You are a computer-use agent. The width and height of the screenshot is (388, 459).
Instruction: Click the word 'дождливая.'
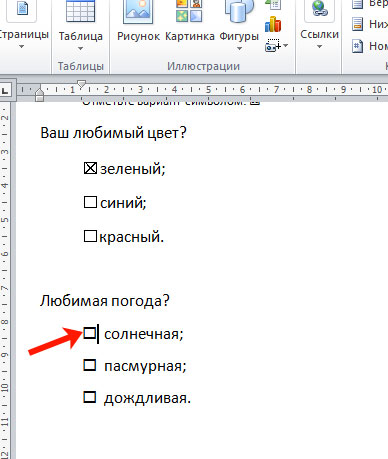point(147,398)
